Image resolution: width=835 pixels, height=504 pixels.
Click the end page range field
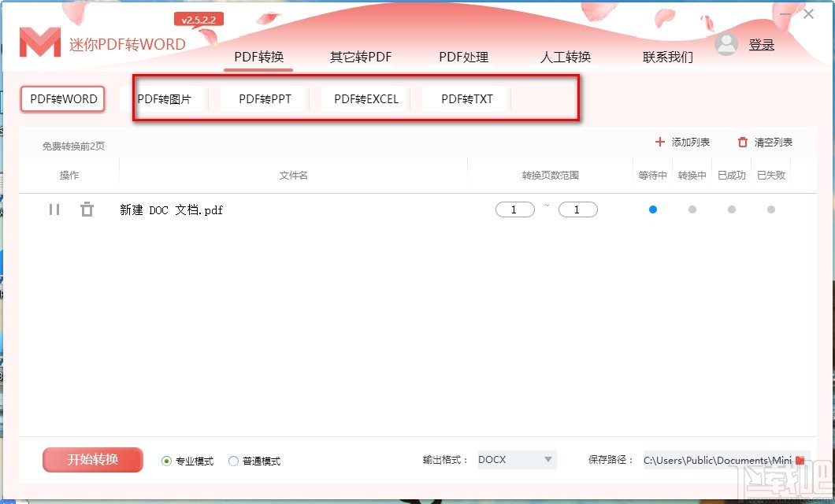pyautogui.click(x=577, y=209)
